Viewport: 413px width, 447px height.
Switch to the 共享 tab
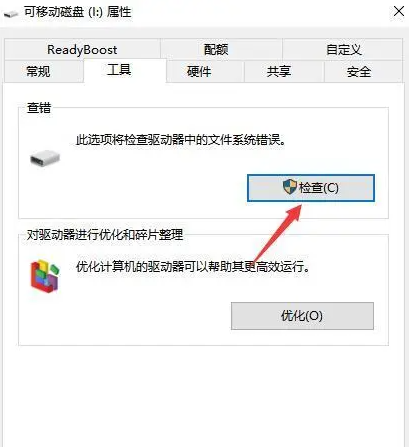coord(279,71)
